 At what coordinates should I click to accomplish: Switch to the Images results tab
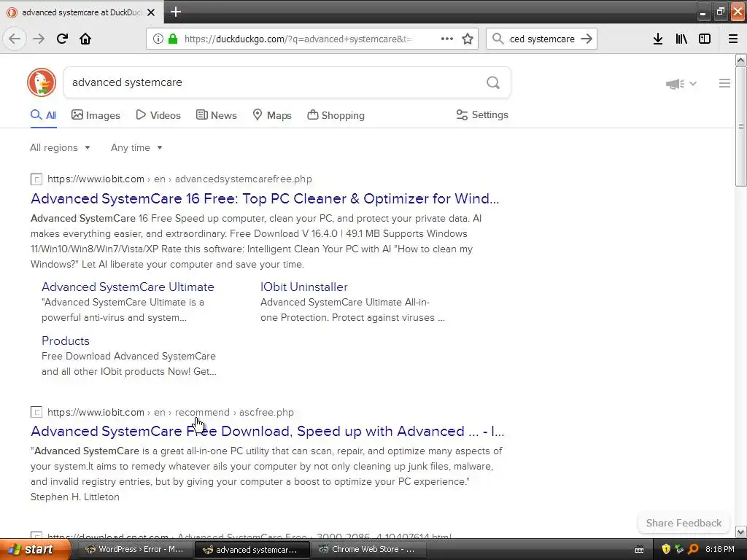[96, 115]
